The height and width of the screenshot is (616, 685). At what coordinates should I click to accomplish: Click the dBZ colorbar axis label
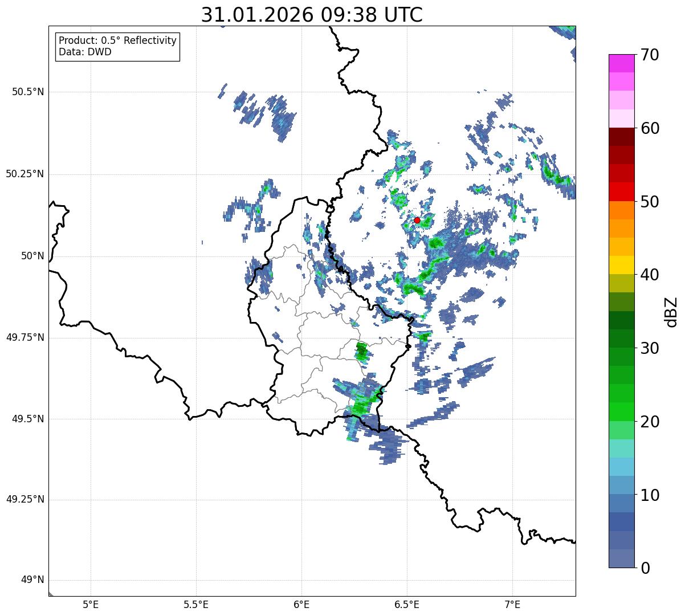671,312
